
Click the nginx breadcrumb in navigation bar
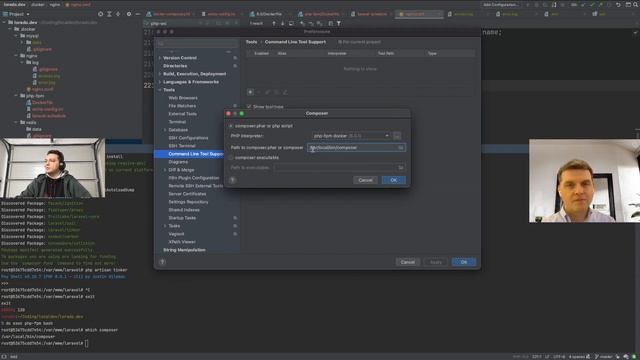(55, 4)
